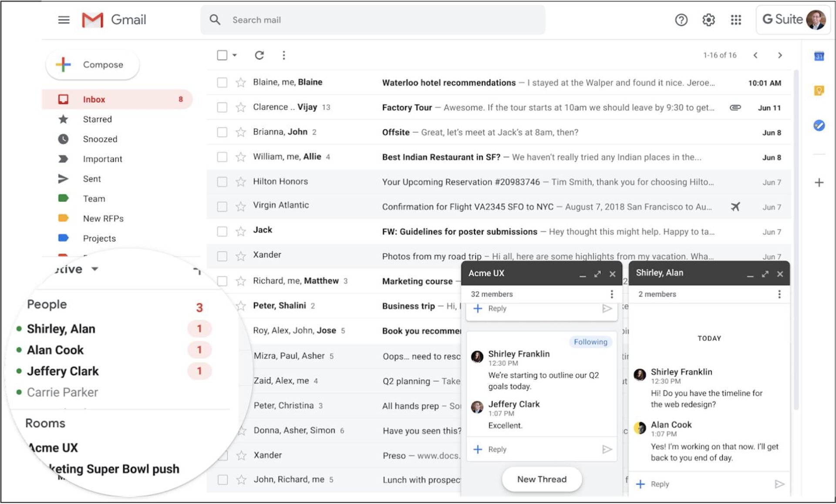Click the refresh inbox icon
836x504 pixels.
click(x=259, y=55)
